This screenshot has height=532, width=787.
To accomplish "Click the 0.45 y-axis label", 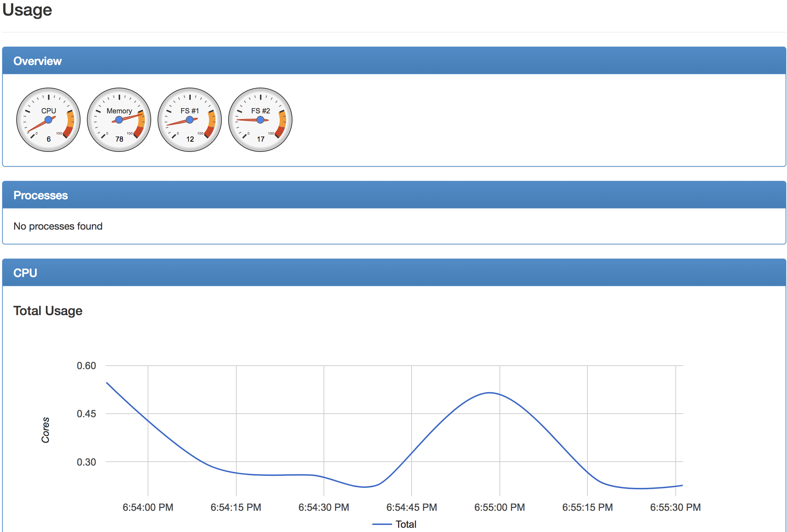I will pyautogui.click(x=86, y=414).
